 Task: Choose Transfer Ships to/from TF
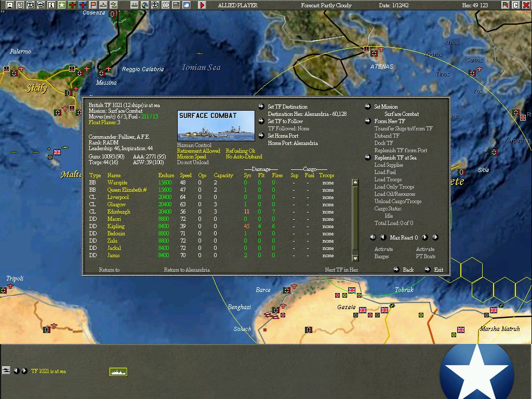[403, 128]
